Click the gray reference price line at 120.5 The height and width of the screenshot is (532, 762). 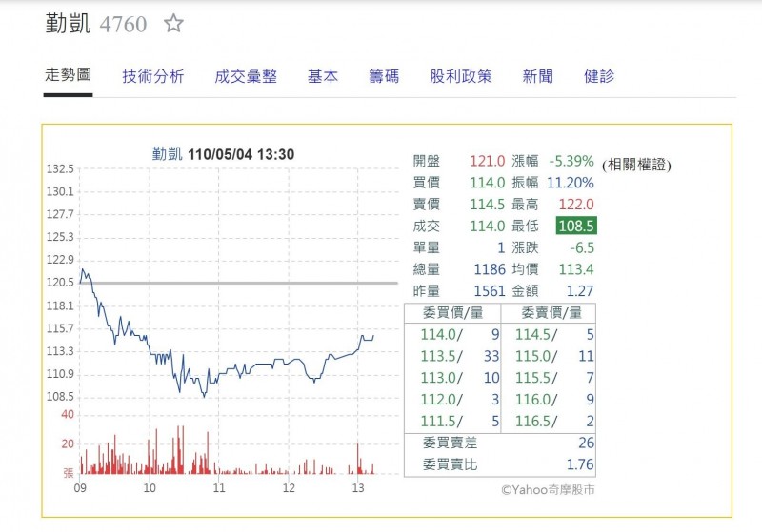coord(238,283)
